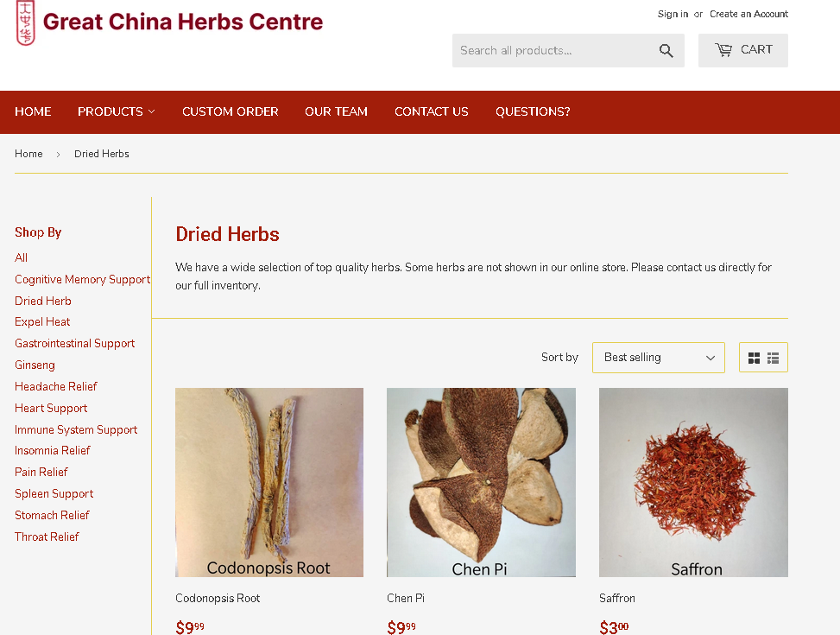The width and height of the screenshot is (840, 635).
Task: Open Contact Us in navigation
Action: tap(432, 111)
